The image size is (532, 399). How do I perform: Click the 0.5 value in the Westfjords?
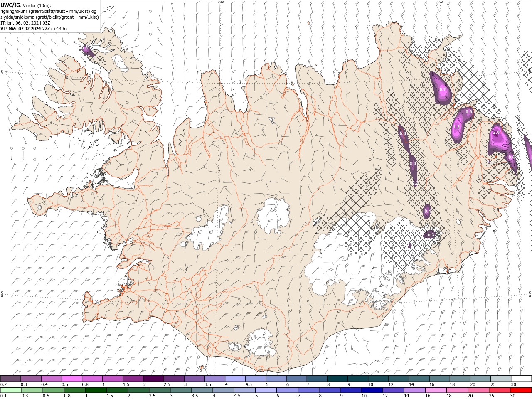pyautogui.click(x=85, y=48)
